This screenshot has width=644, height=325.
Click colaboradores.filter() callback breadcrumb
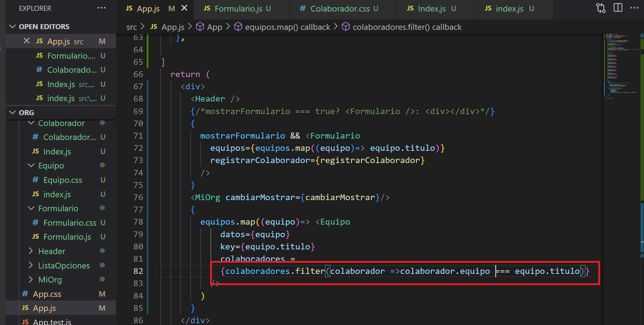click(407, 27)
